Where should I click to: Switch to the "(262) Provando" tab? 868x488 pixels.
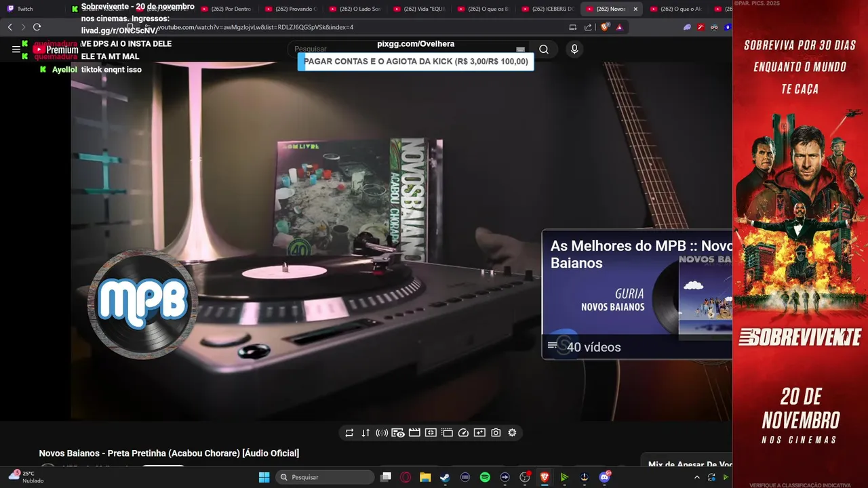292,9
